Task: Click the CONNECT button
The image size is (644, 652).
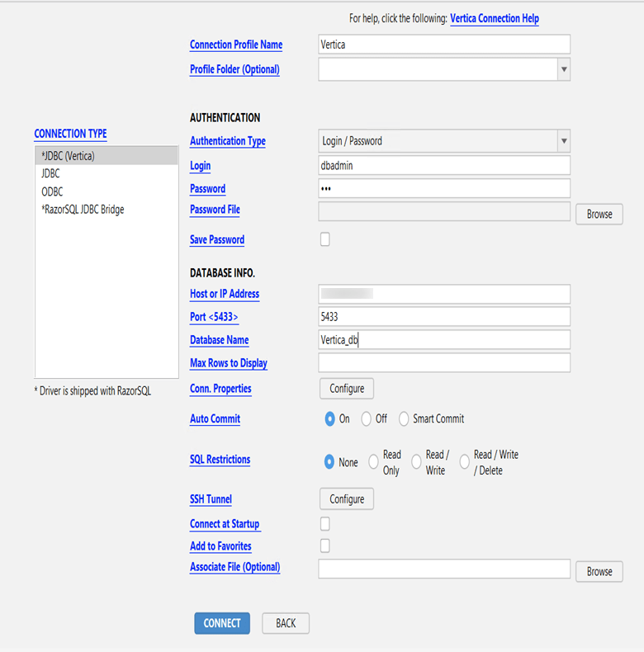Action: (x=222, y=623)
